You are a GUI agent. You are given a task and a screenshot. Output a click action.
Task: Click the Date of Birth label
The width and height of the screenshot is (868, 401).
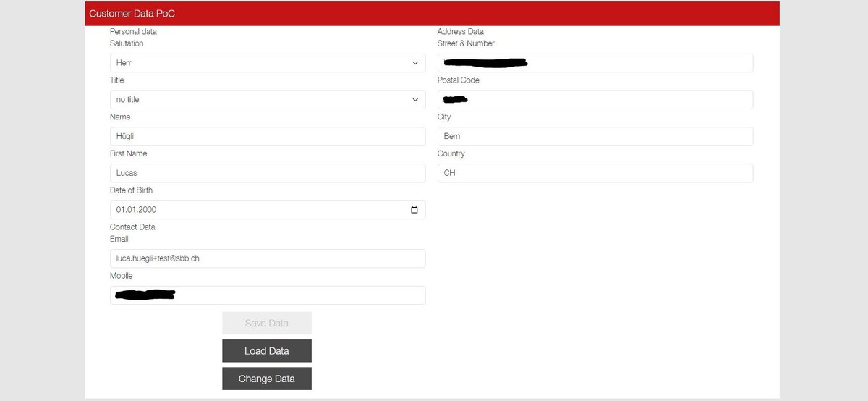[x=131, y=190]
